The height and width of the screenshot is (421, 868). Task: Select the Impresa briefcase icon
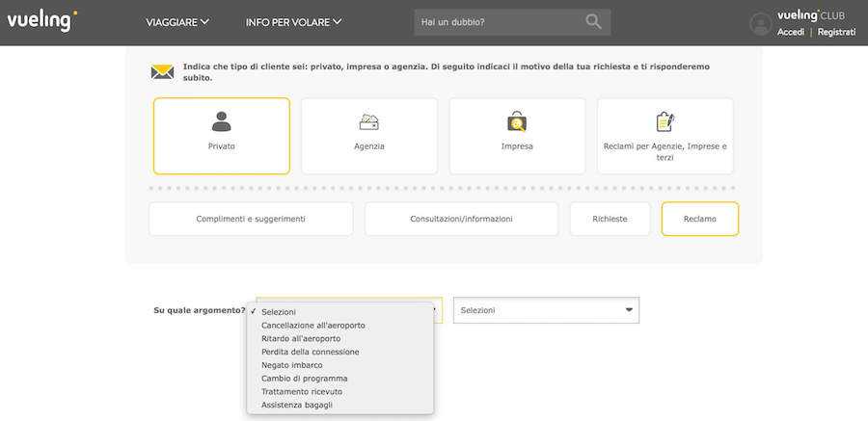click(517, 121)
